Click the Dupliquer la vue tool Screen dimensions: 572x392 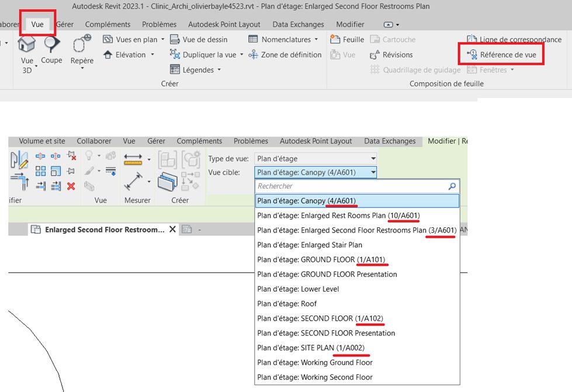(x=203, y=55)
